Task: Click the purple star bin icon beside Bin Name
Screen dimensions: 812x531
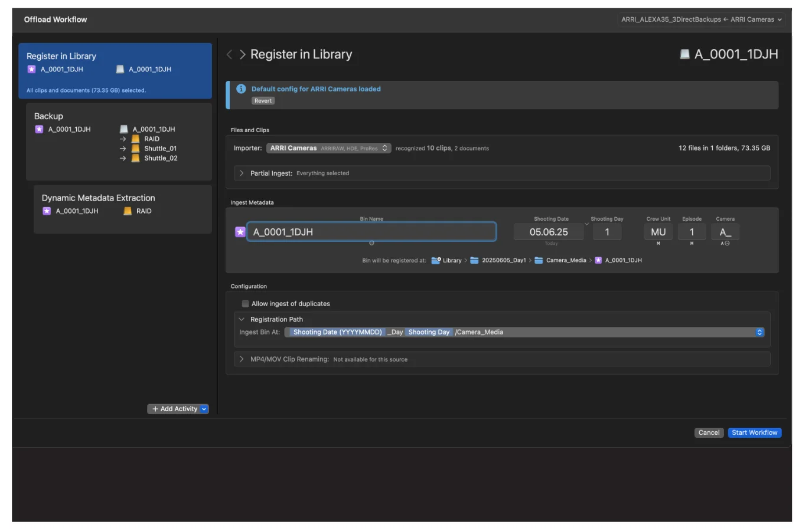Action: 240,232
